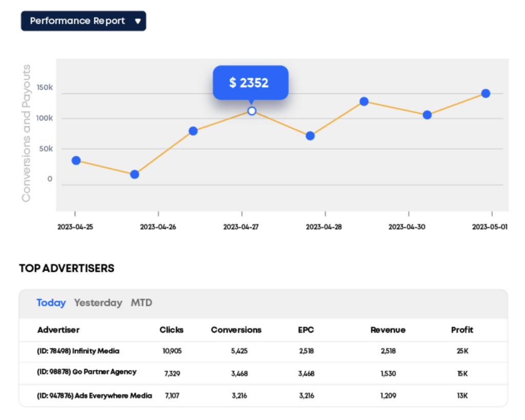Image resolution: width=525 pixels, height=420 pixels.
Task: Switch to the MTD tab
Action: [142, 303]
